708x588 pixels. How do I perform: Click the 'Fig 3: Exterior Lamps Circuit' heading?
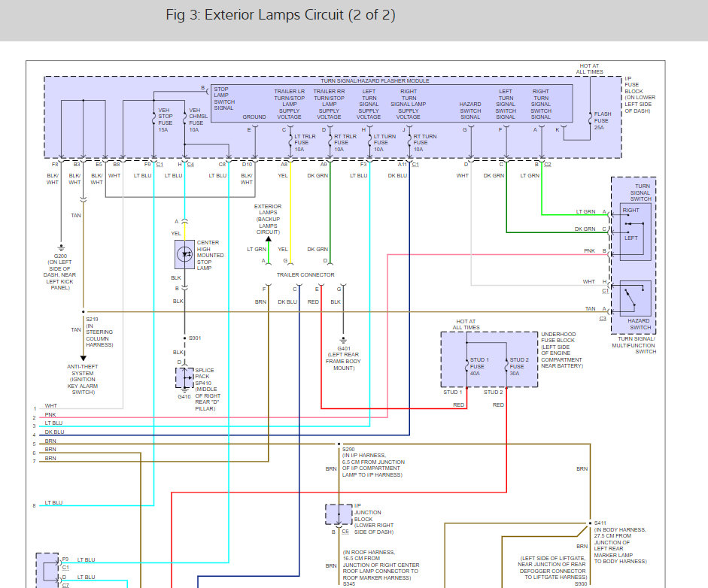click(281, 15)
